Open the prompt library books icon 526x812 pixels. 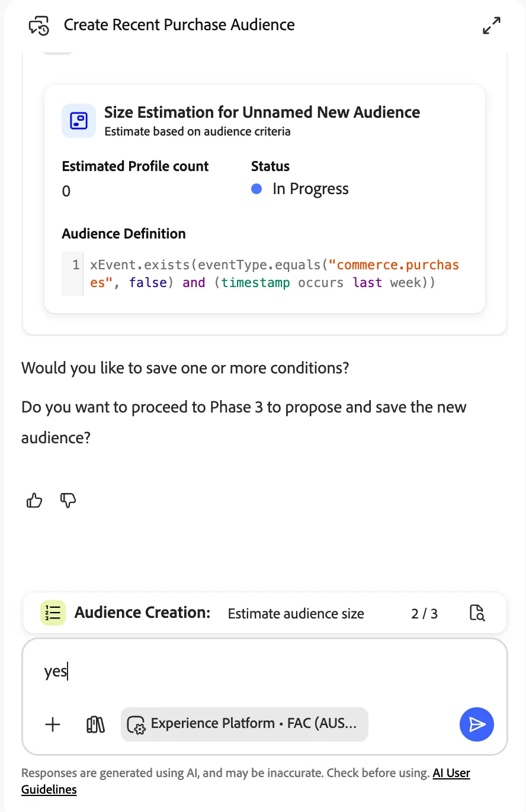tap(95, 724)
